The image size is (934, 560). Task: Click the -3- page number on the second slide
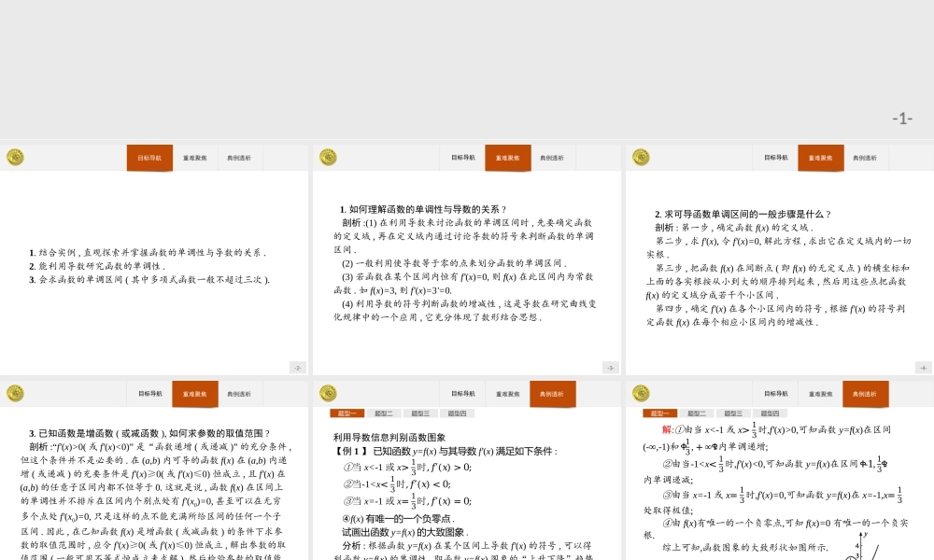point(612,368)
